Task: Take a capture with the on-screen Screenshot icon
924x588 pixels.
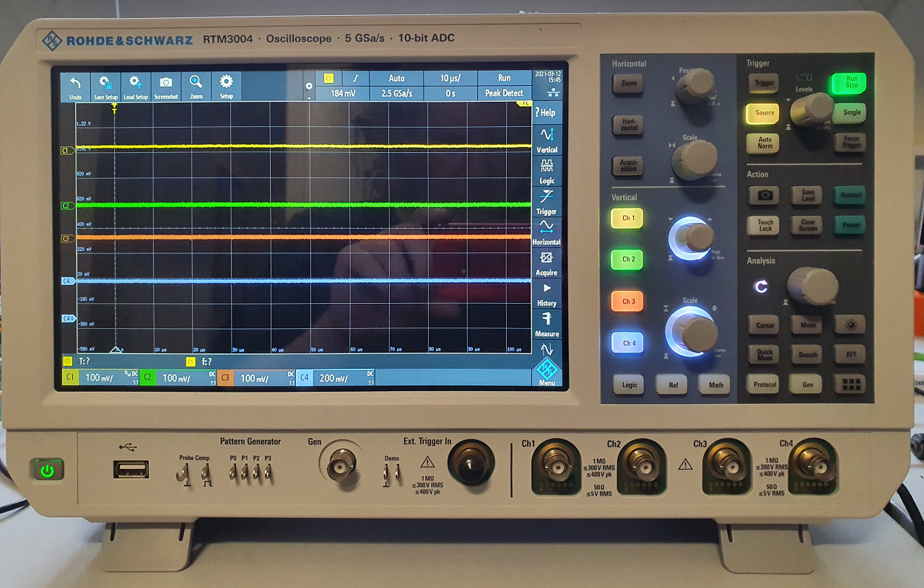Action: click(x=166, y=87)
